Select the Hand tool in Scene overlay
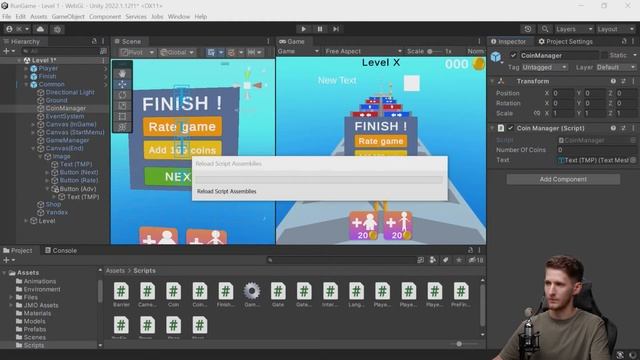The height and width of the screenshot is (360, 640). (x=122, y=73)
